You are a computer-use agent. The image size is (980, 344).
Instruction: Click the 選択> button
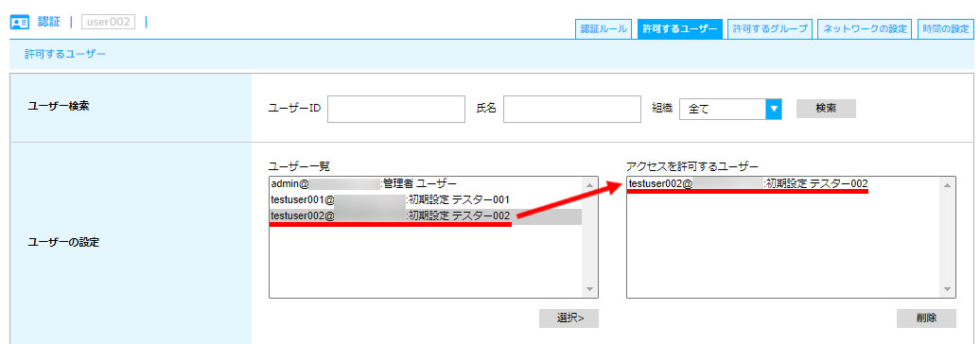[569, 318]
